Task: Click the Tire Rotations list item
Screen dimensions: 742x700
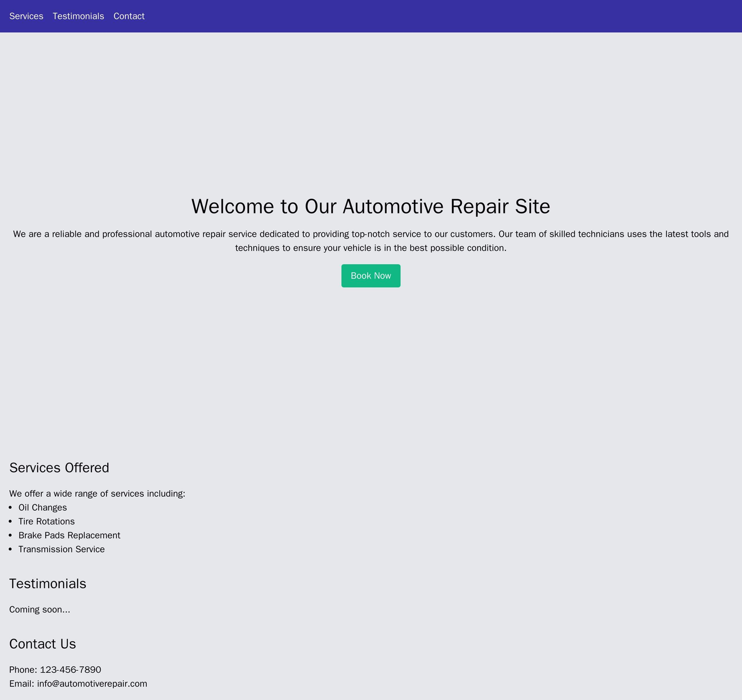Action: click(x=47, y=521)
